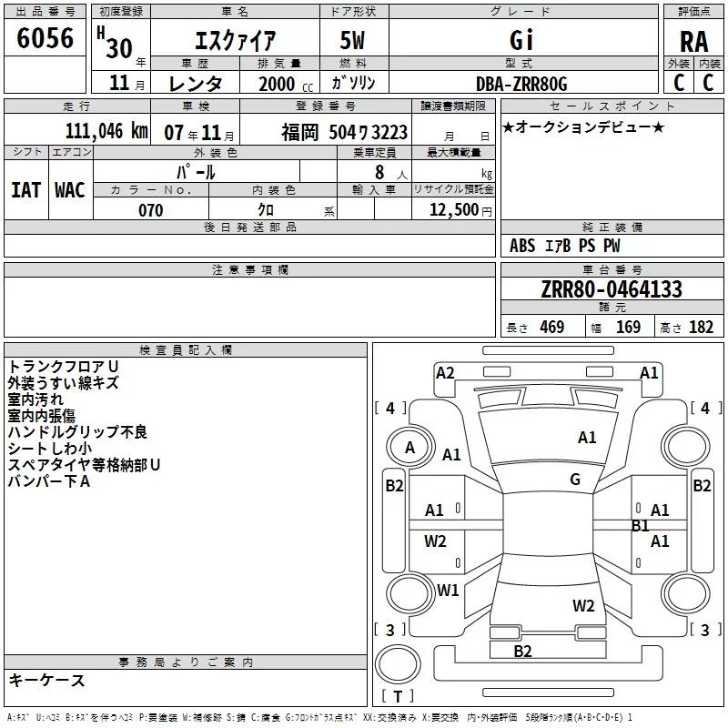Click the damage code legend line at bottom

pos(319,717)
